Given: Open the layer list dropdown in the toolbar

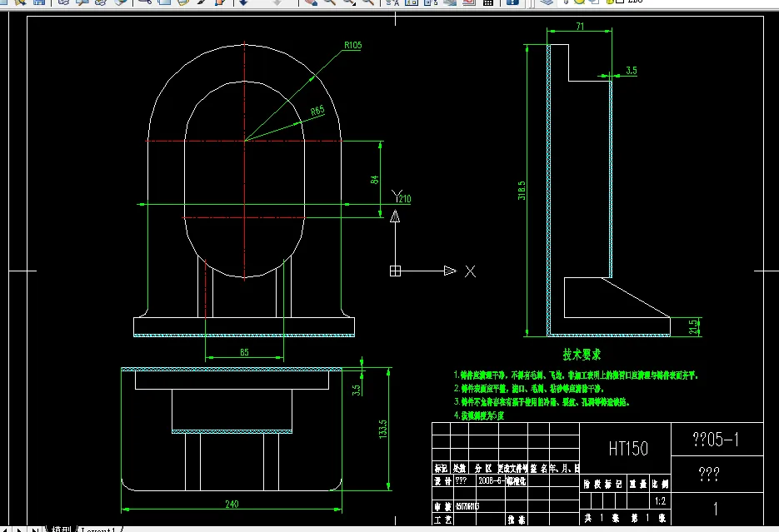Looking at the screenshot, I should (668, 2).
